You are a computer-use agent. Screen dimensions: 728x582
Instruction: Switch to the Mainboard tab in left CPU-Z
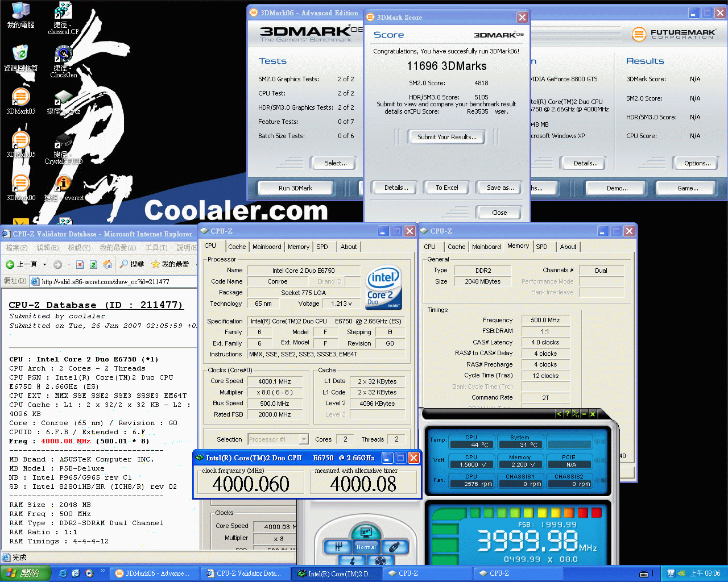267,247
